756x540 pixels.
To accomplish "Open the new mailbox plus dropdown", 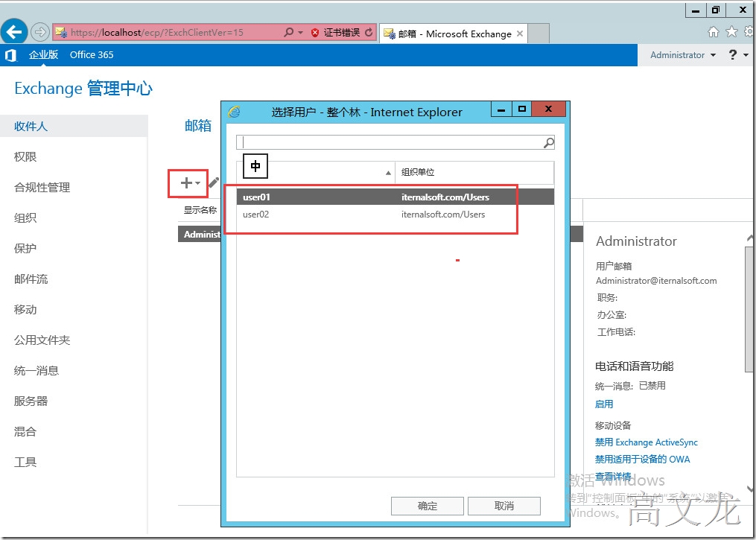I will pos(189,182).
